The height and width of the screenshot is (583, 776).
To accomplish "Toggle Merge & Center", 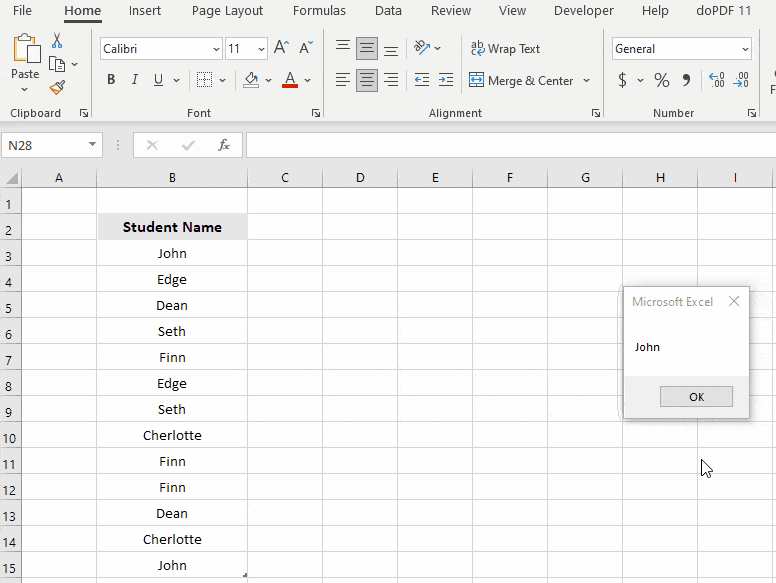I will pos(521,80).
